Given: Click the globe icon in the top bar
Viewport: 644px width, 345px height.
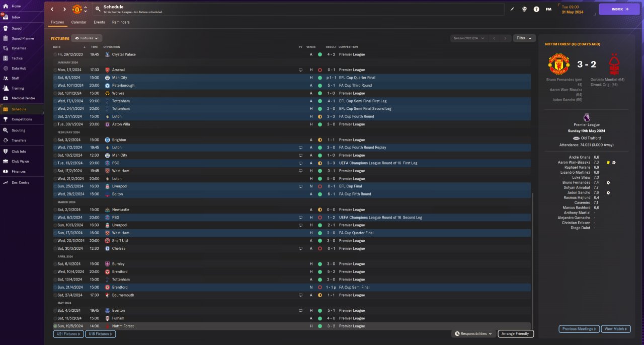Looking at the screenshot, I should coord(524,9).
